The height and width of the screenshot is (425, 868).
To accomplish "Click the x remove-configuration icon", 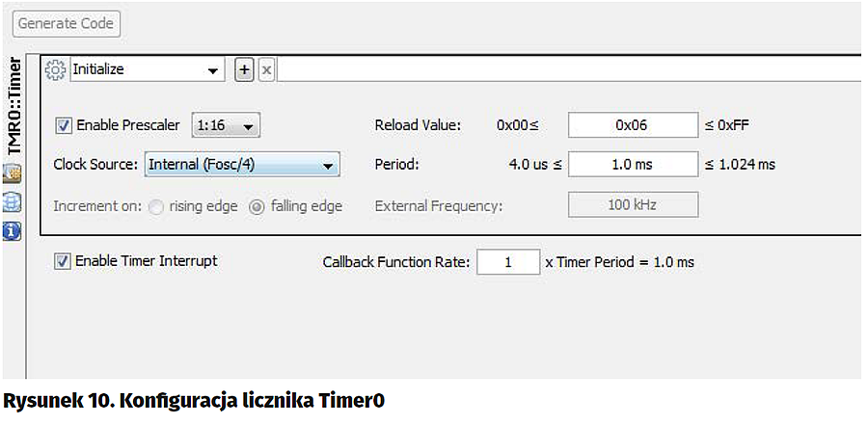I will (x=267, y=69).
